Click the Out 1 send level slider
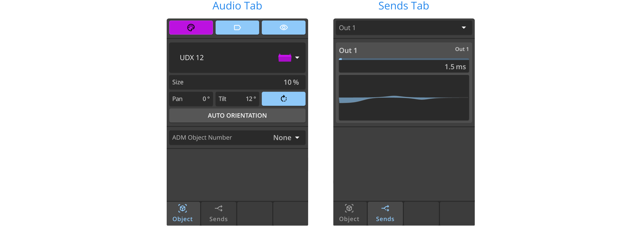 coord(404,59)
